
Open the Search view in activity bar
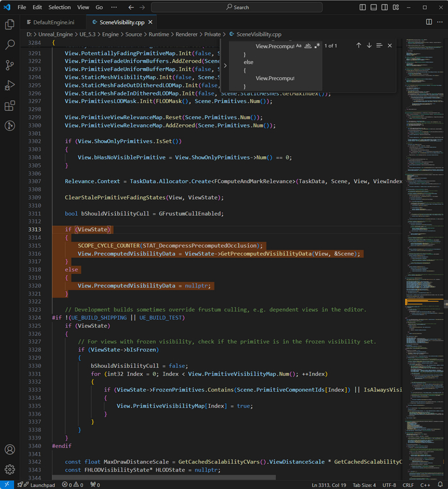[10, 45]
